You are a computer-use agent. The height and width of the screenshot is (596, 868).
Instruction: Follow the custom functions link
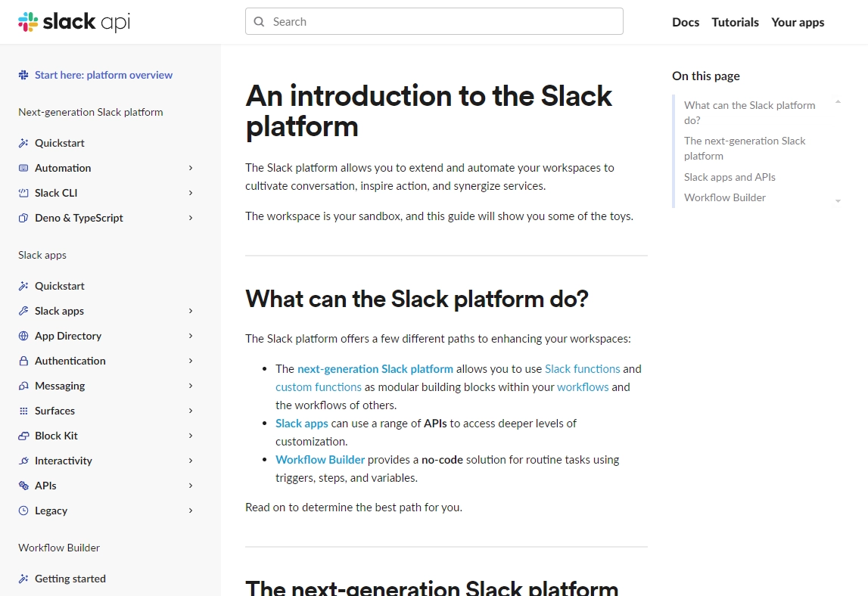click(319, 387)
